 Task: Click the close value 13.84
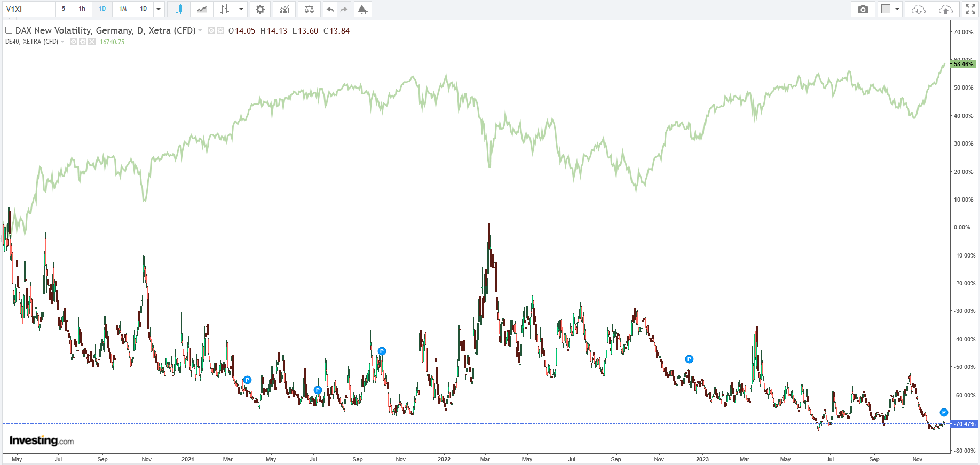pos(339,31)
